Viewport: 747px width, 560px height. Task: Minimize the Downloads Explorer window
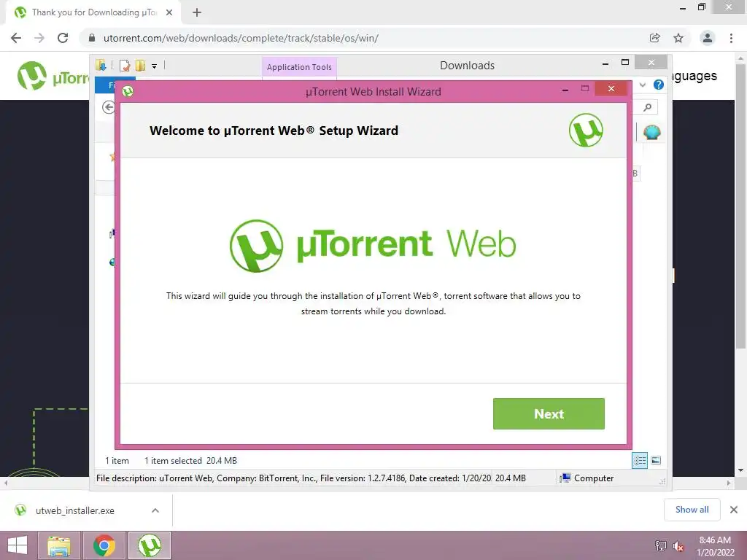coord(605,63)
